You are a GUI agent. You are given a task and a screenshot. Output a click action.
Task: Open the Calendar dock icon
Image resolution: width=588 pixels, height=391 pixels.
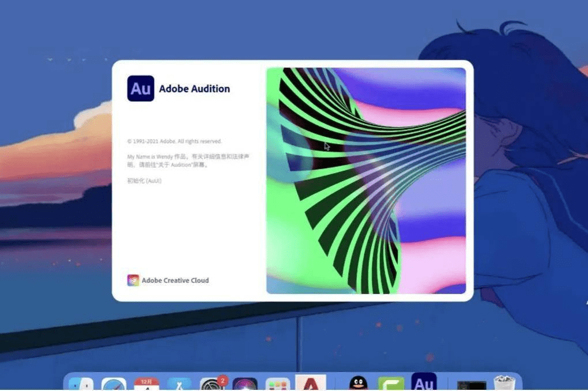[x=146, y=384]
